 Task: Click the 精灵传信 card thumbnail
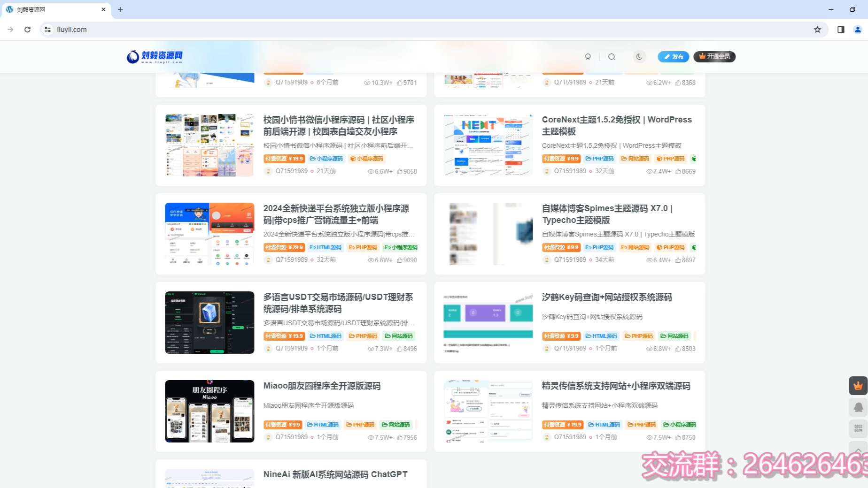pyautogui.click(x=488, y=411)
